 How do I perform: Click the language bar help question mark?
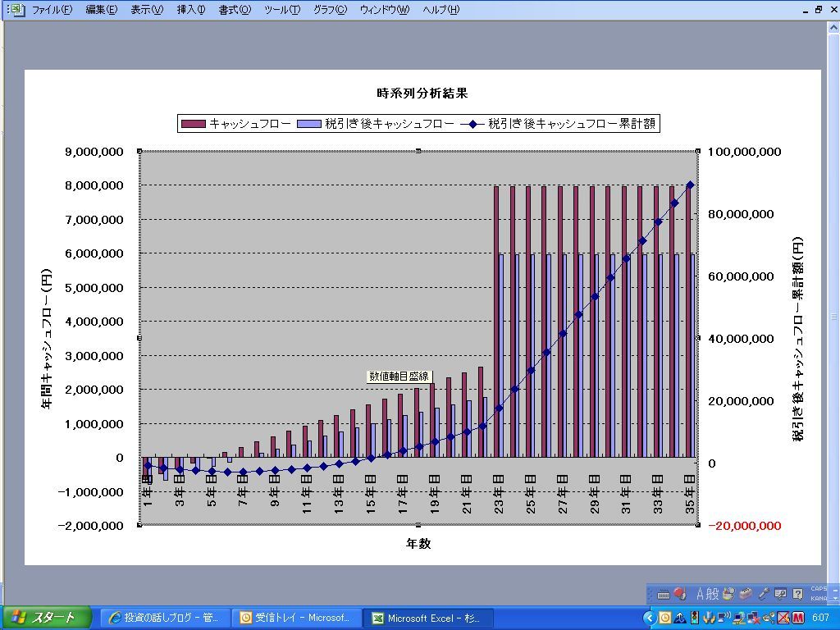(x=797, y=594)
